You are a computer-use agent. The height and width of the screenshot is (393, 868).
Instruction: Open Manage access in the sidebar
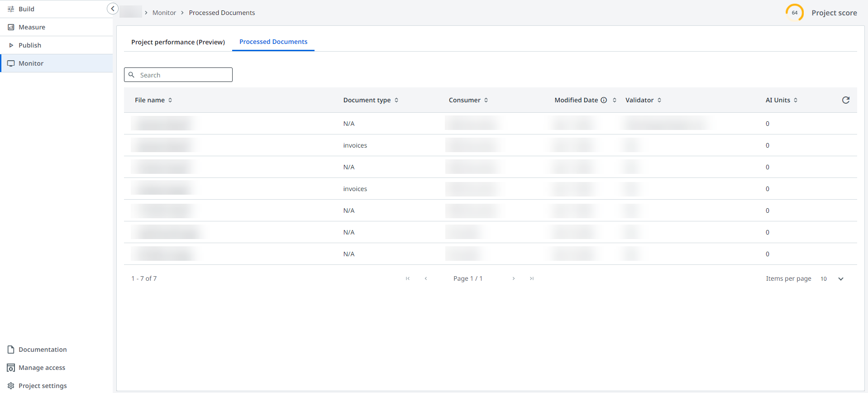(x=42, y=368)
